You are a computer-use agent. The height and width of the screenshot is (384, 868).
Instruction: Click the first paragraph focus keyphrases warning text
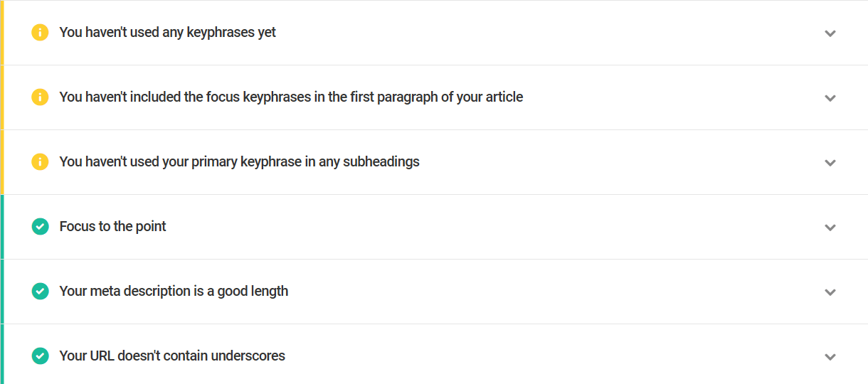coord(291,97)
